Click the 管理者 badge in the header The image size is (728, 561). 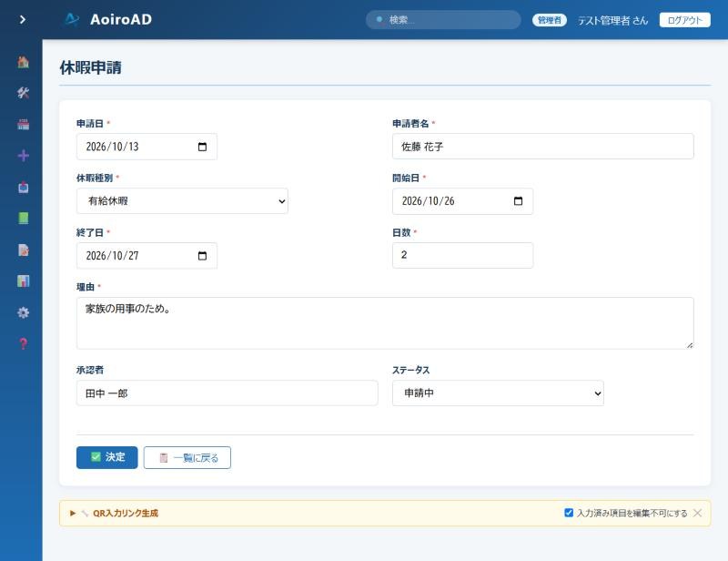[550, 20]
